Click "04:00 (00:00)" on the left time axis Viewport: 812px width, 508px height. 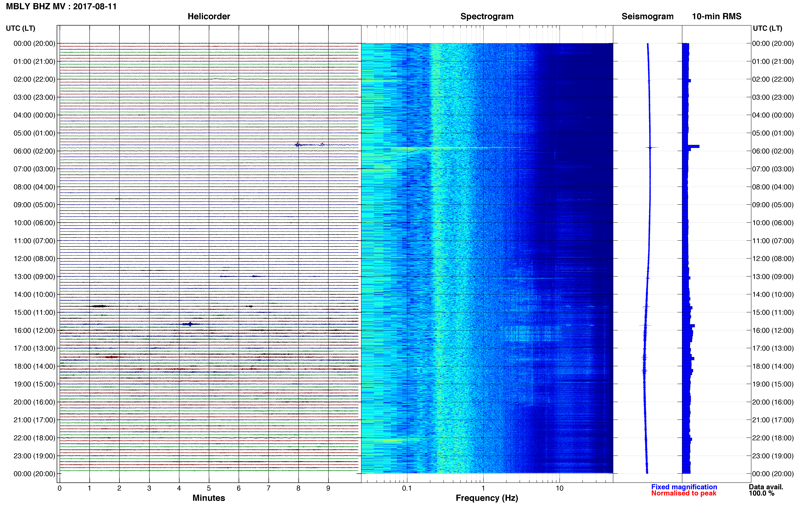34,115
